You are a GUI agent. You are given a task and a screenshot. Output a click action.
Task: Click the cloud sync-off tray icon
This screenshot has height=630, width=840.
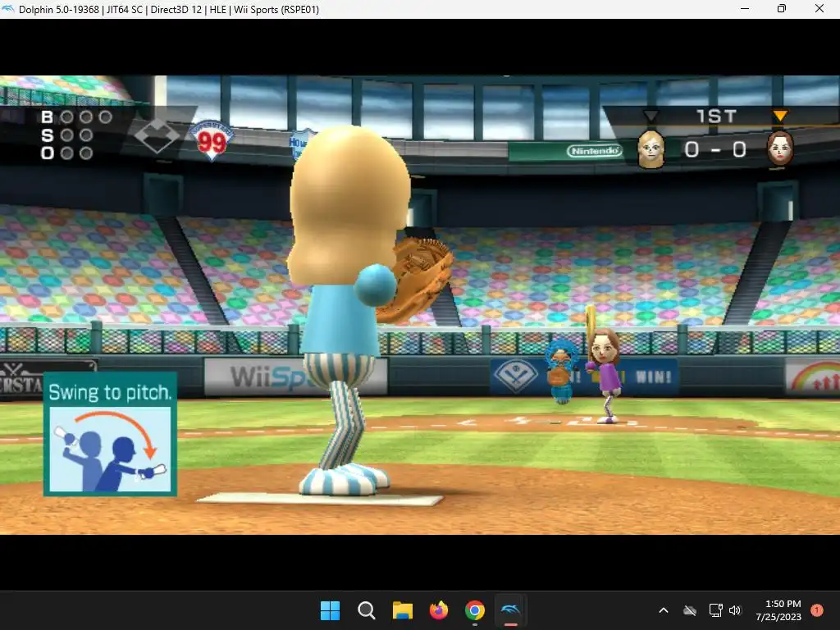[x=690, y=610]
